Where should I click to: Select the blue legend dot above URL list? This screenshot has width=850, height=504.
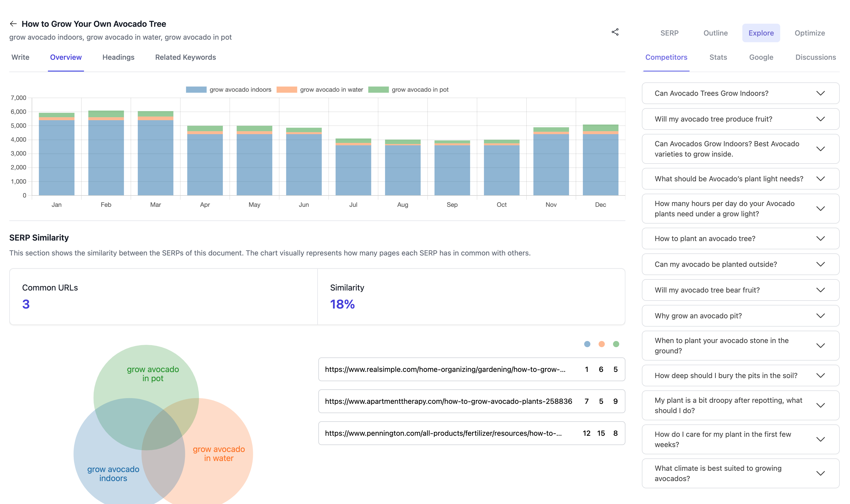click(x=587, y=344)
